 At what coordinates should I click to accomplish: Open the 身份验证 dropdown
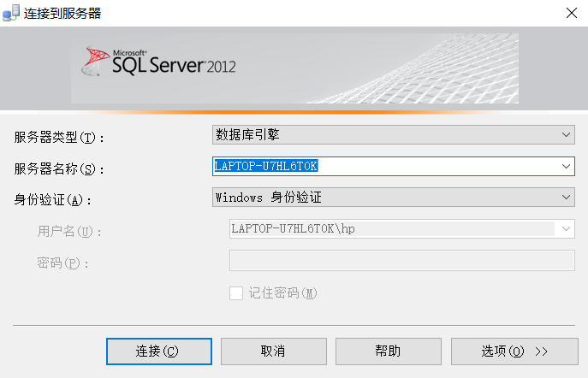(394, 198)
